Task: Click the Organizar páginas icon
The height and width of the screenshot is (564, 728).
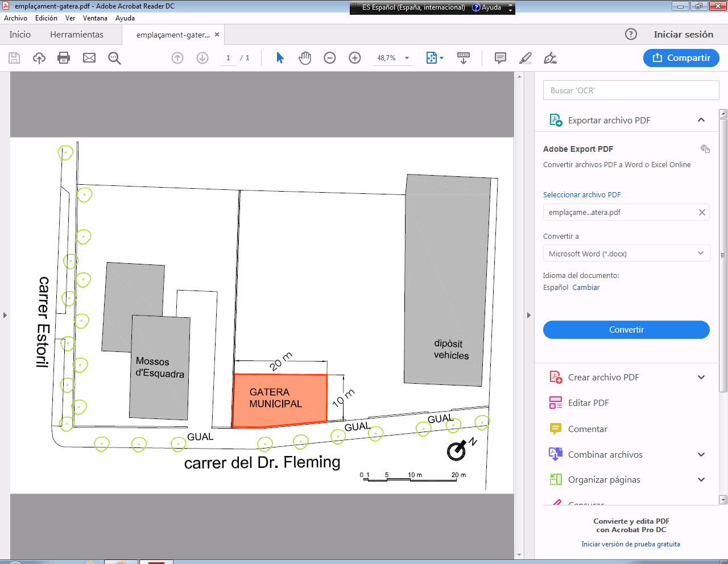Action: pyautogui.click(x=556, y=479)
